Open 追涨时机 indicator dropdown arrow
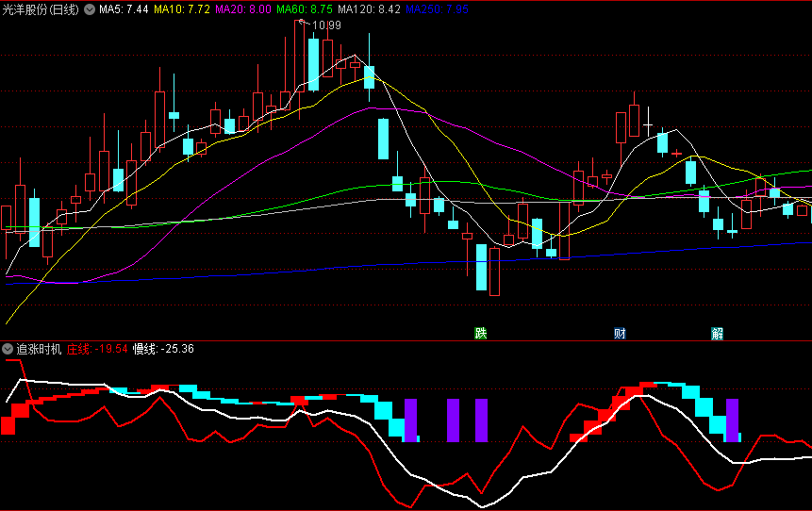Viewport: 812px width, 511px height. pyautogui.click(x=8, y=349)
